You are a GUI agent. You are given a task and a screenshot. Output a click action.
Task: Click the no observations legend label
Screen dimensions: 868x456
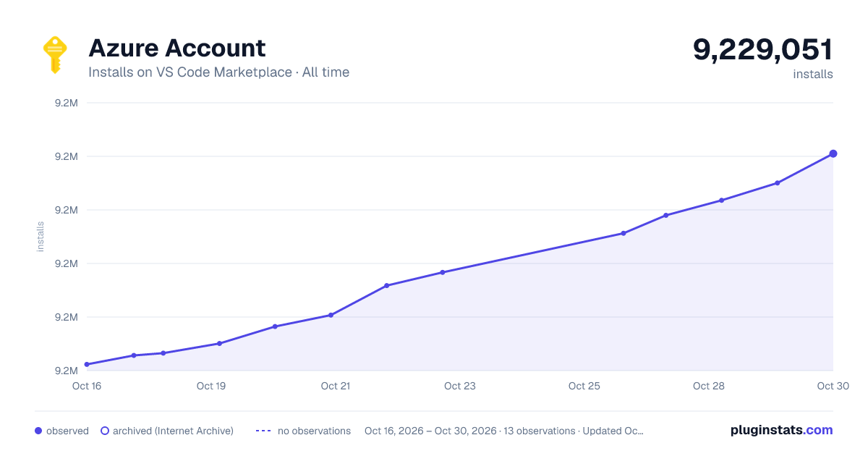pyautogui.click(x=314, y=431)
